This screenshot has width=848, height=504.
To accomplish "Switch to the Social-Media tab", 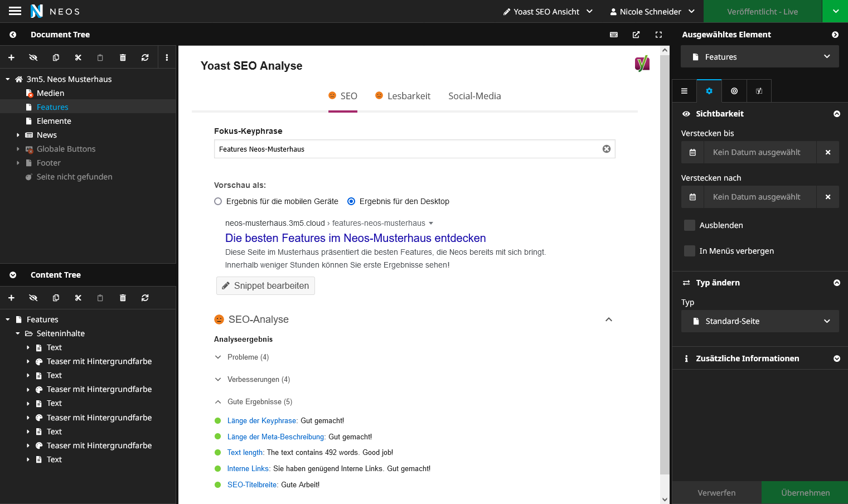I will click(474, 96).
